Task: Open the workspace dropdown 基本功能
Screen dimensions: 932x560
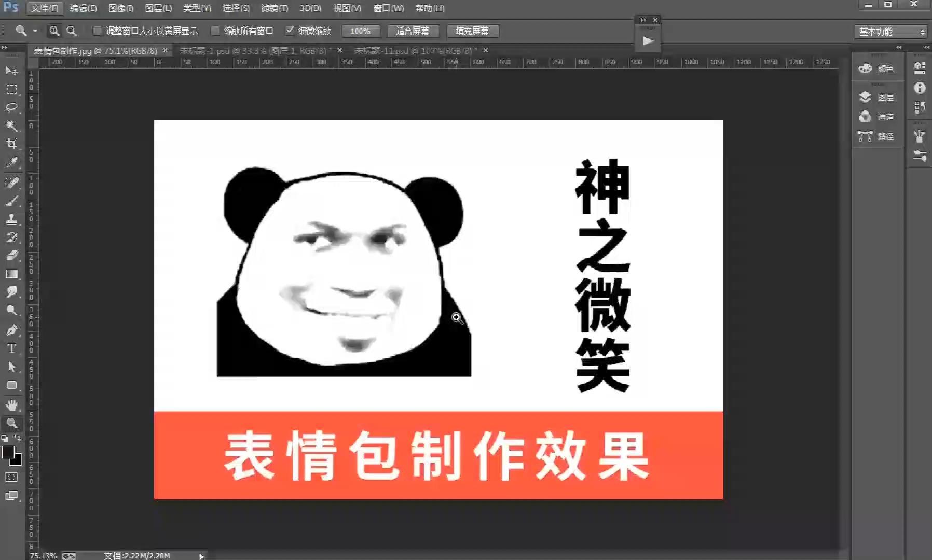Action: click(x=891, y=32)
